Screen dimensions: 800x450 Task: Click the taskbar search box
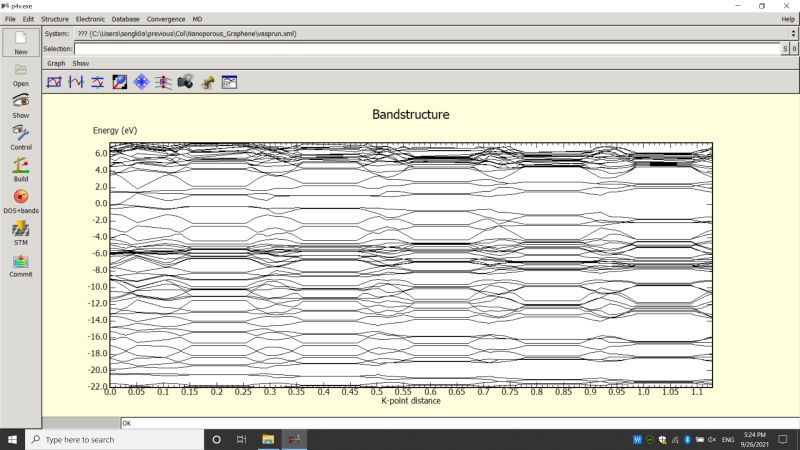tap(114, 439)
